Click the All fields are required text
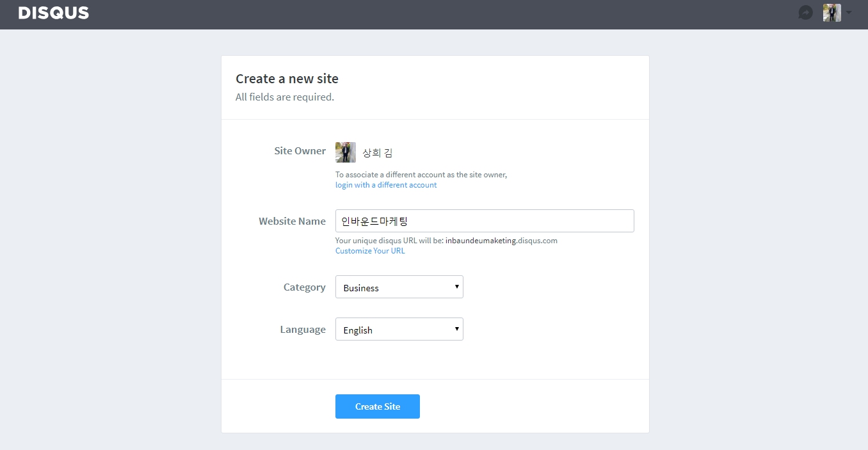 [x=285, y=97]
